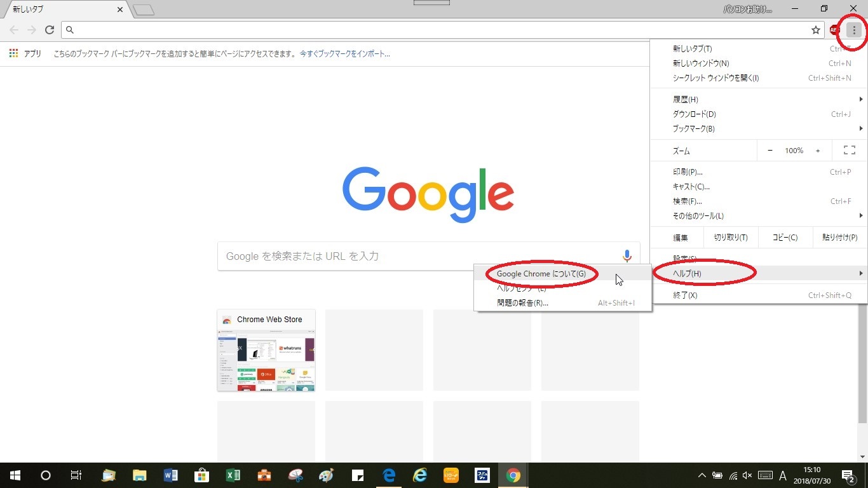868x488 pixels.
Task: Expand the 履歴(H) submenu
Action: pos(759,100)
